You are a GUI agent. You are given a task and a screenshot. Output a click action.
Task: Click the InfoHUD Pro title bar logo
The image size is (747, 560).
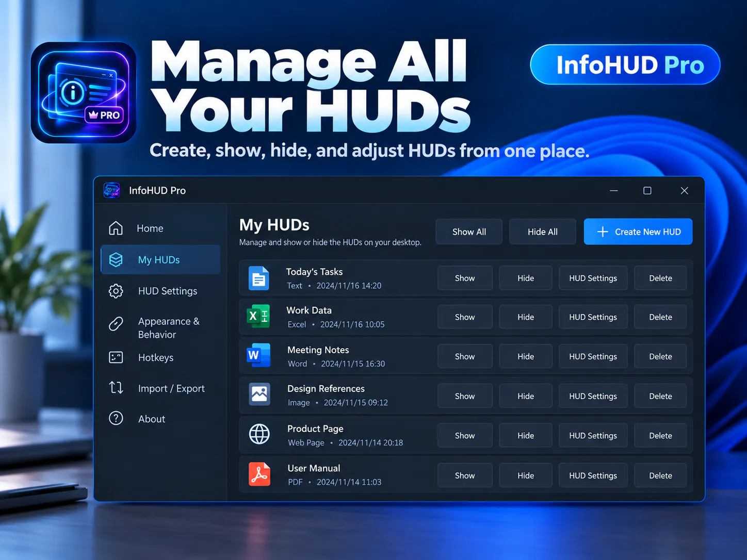[111, 190]
